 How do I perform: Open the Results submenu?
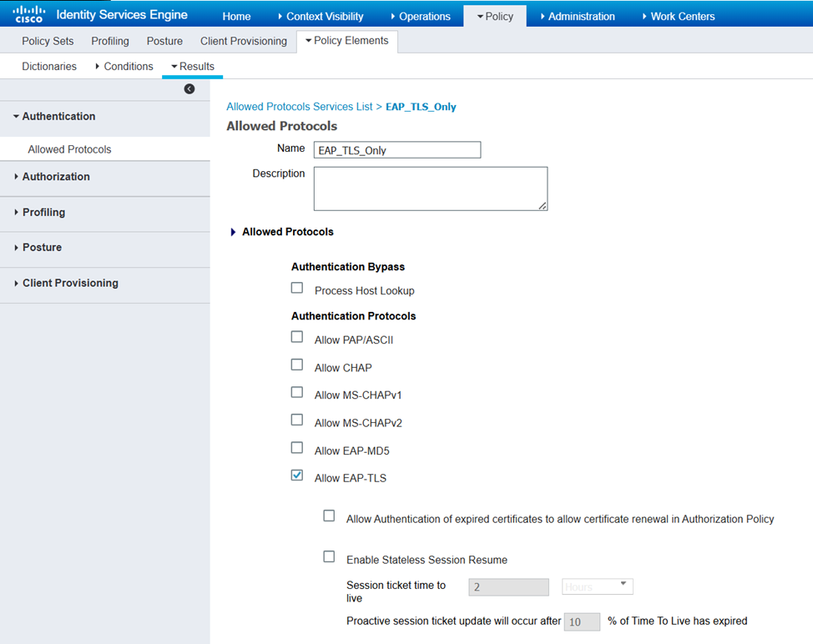pos(192,66)
